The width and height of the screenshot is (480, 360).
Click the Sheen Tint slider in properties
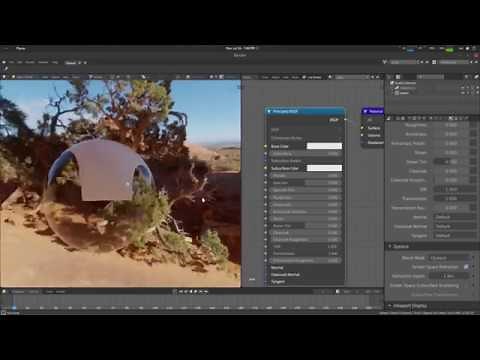(x=451, y=161)
